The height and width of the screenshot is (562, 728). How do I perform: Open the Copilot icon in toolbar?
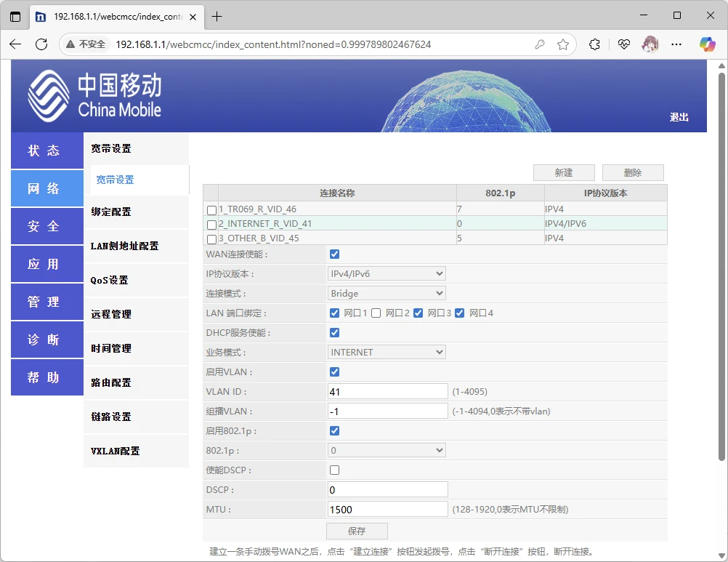[708, 44]
